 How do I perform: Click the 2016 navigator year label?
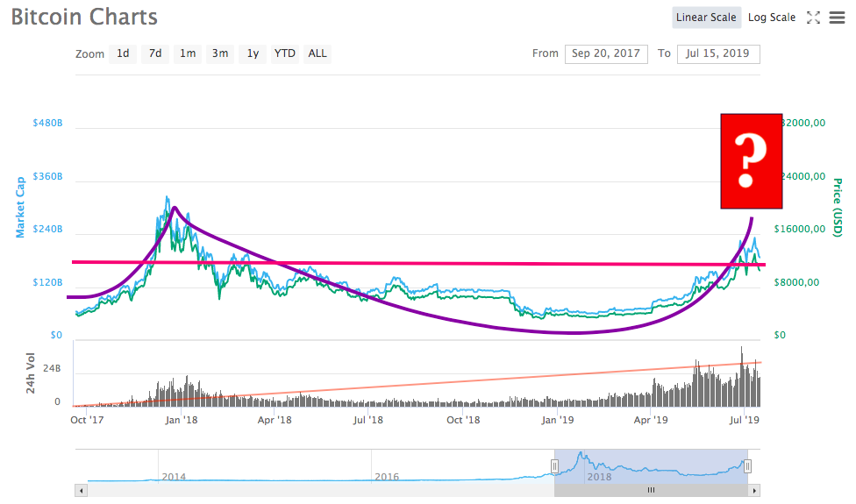click(387, 477)
